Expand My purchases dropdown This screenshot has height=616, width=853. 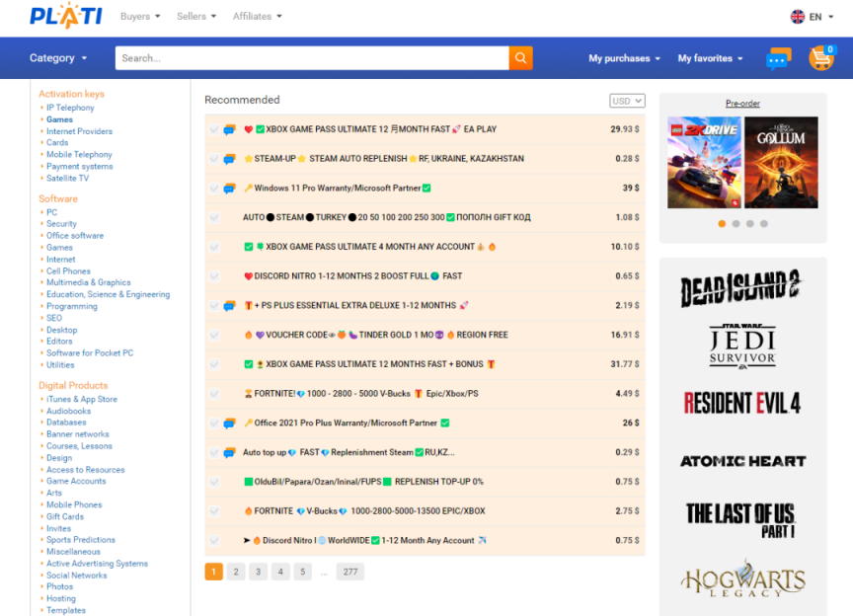pos(625,58)
